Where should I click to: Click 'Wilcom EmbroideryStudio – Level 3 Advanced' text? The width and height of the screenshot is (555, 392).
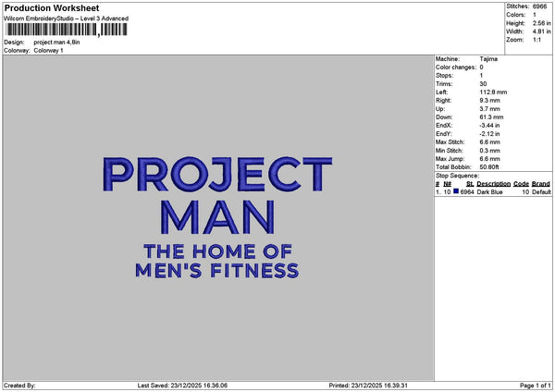tap(67, 18)
